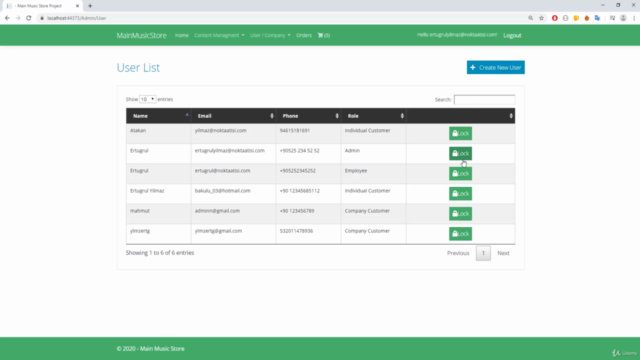Click Create New User button
Image resolution: width=640 pixels, height=360 pixels.
tap(496, 67)
